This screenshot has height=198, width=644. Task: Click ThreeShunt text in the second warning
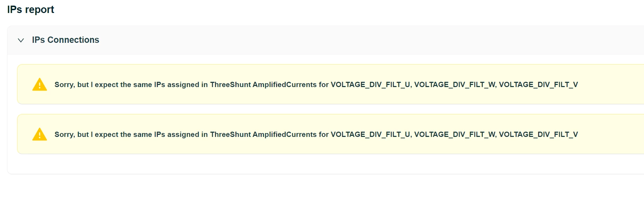coord(230,134)
